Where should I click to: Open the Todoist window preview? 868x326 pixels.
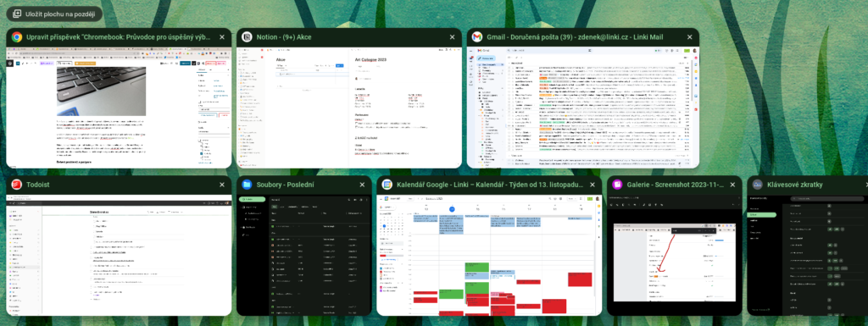(119, 255)
